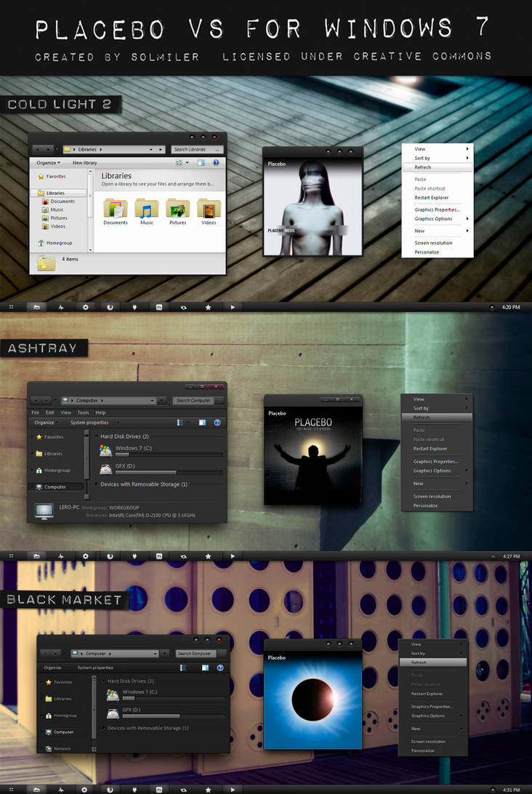Viewport: 532px width, 794px height.
Task: Click pulse monitor icon on Ashtray taskbar
Action: click(x=61, y=556)
